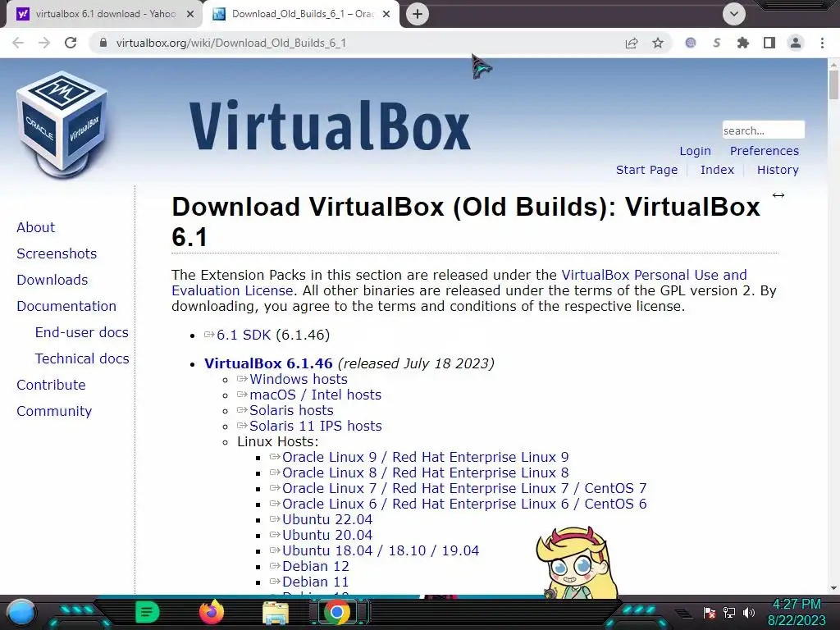Toggle the browser side panel icon

coord(769,43)
